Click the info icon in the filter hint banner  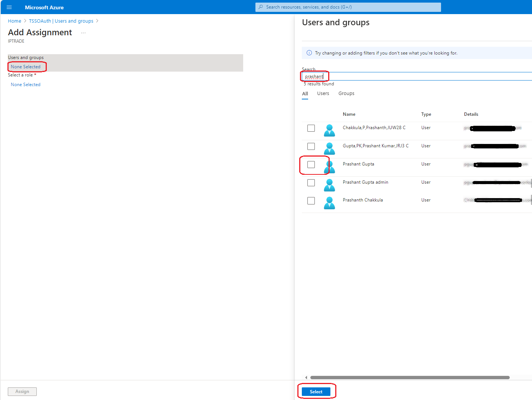(x=309, y=53)
